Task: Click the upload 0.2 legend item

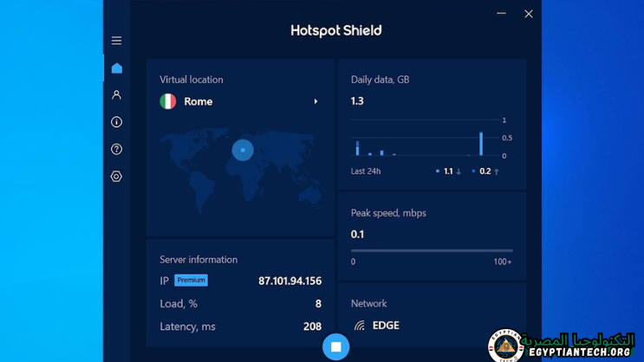Action: [x=485, y=171]
